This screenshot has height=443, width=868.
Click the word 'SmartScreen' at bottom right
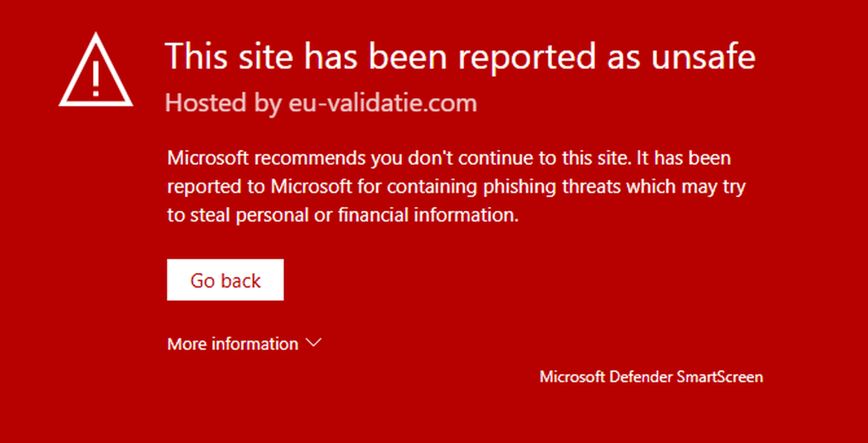[719, 377]
